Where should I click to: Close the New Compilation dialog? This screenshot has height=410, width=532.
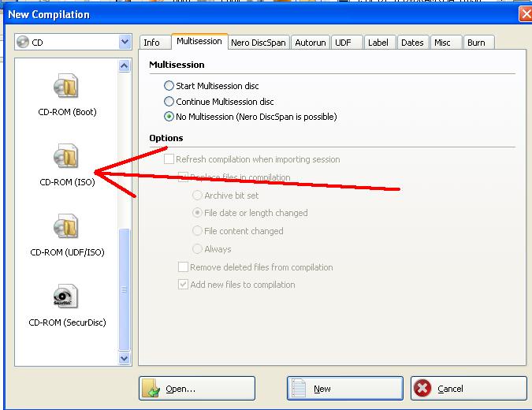(525, 14)
